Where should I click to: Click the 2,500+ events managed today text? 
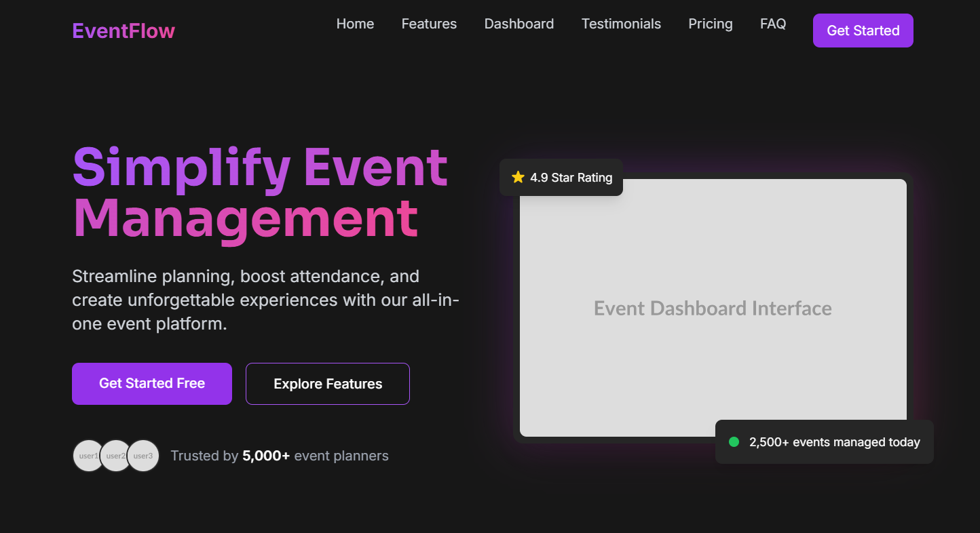click(x=835, y=442)
